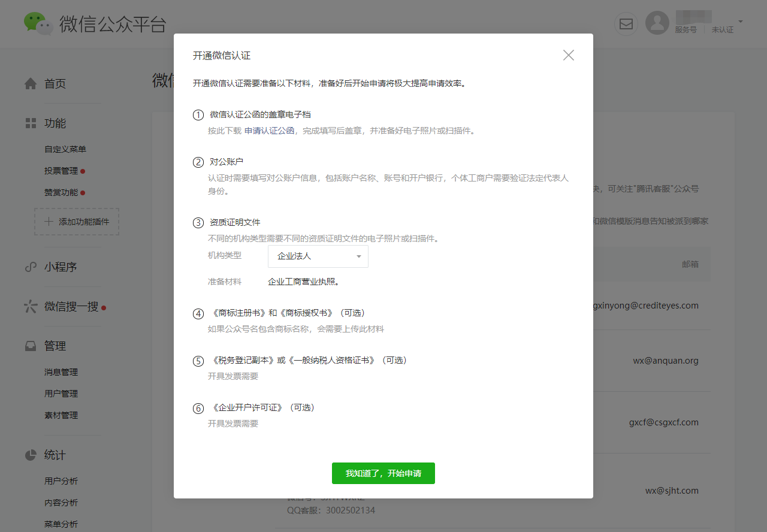Select 消息管理 in the sidebar
This screenshot has height=532, width=767.
point(61,372)
